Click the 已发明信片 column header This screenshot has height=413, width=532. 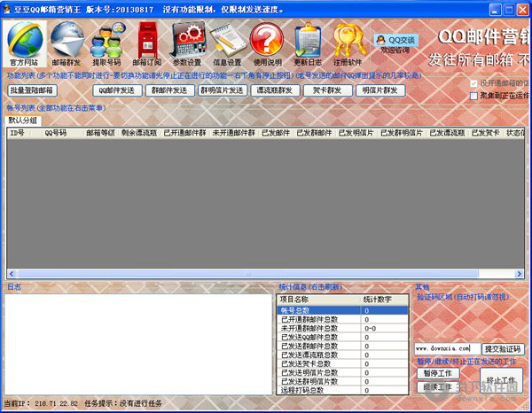356,133
